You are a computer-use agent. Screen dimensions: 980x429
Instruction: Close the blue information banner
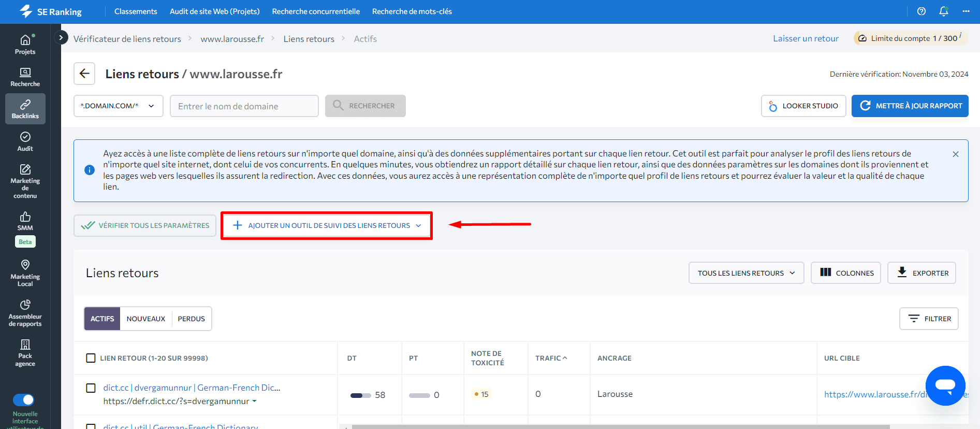[956, 154]
